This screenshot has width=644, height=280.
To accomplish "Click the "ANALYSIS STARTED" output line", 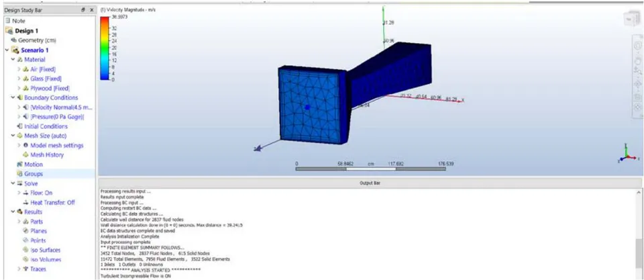I will (150, 270).
